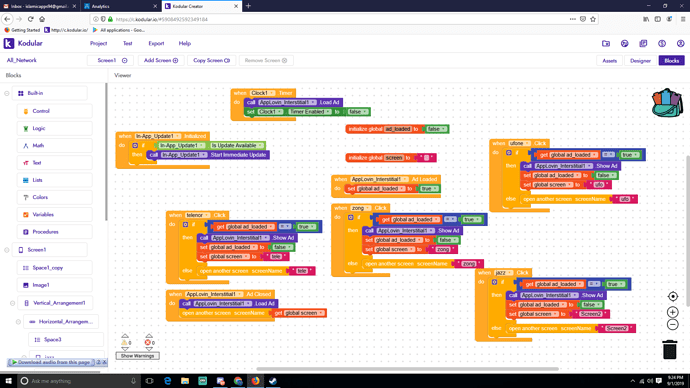690x388 pixels.
Task: Open ufone component dropdown in Click block
Action: [519, 143]
